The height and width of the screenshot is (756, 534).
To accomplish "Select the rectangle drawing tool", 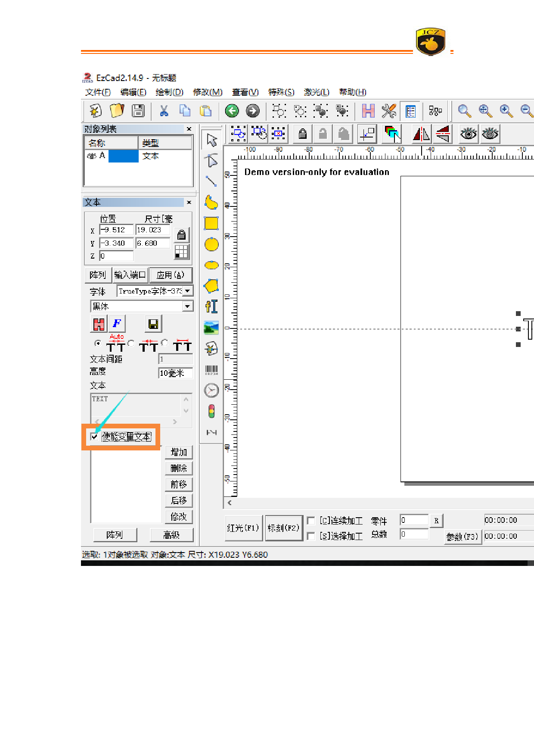I will pos(211,223).
